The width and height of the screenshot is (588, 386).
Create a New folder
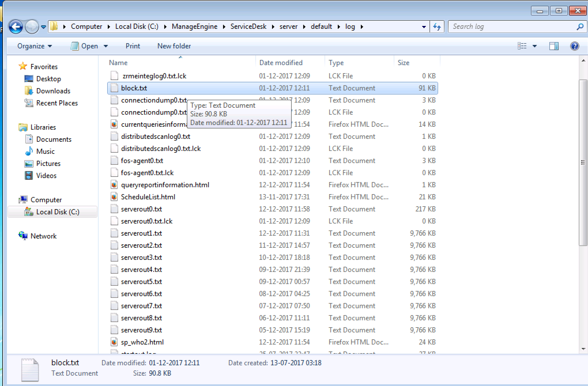pos(174,46)
